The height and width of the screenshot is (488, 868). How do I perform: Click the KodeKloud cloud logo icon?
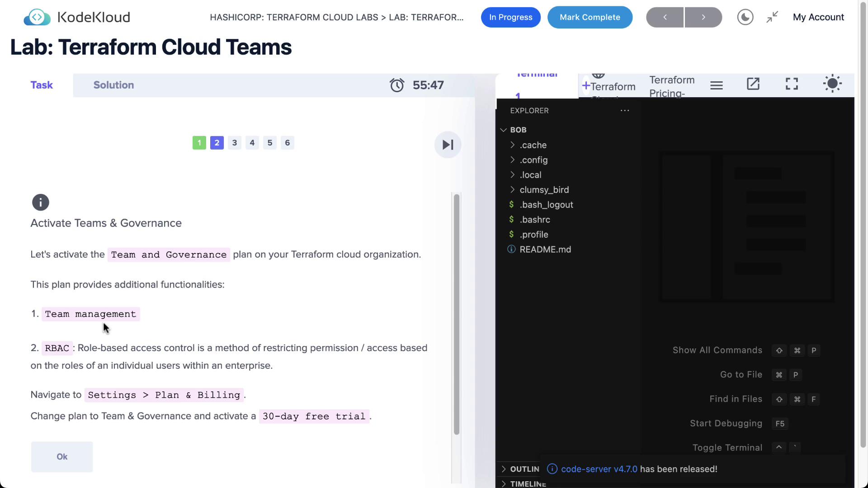(x=37, y=17)
